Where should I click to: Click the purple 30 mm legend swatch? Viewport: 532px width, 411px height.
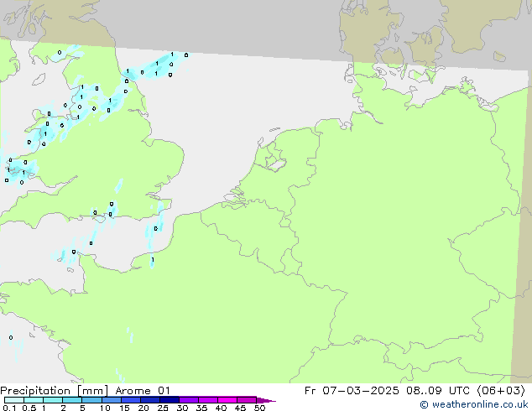pos(188,400)
